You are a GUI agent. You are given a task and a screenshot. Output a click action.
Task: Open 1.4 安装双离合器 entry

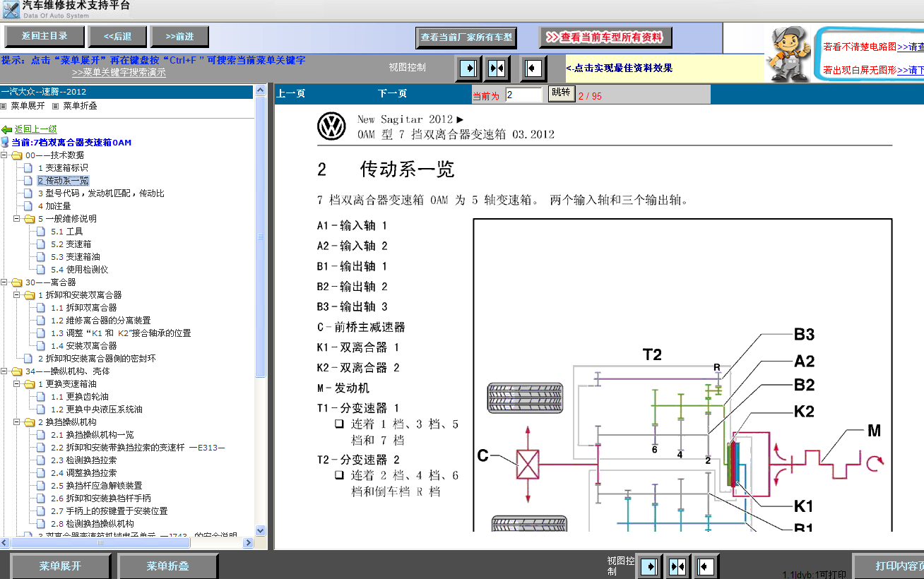point(84,346)
